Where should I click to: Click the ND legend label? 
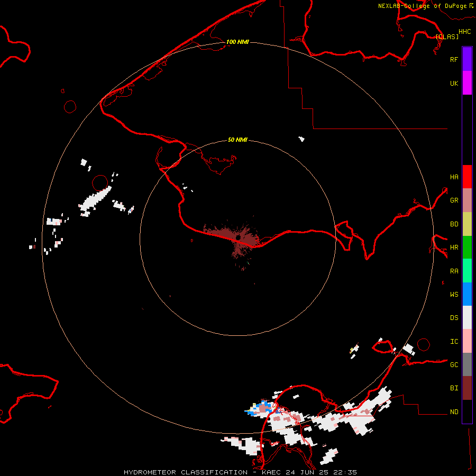(x=454, y=412)
